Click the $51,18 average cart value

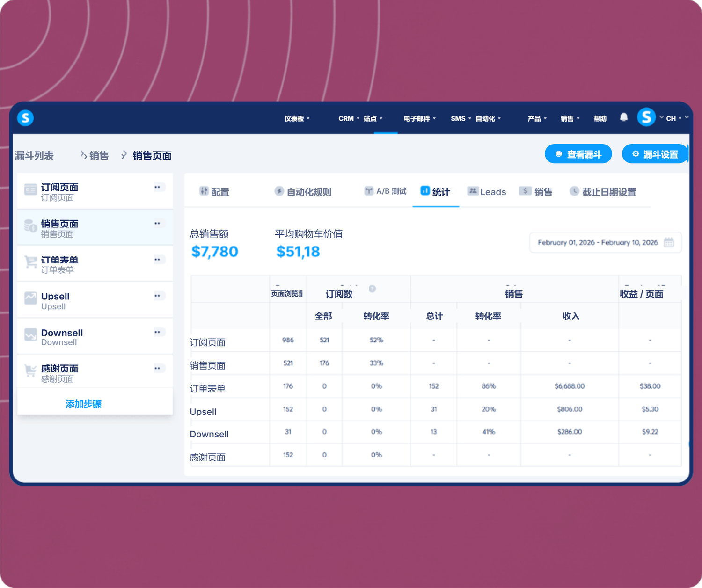[298, 252]
